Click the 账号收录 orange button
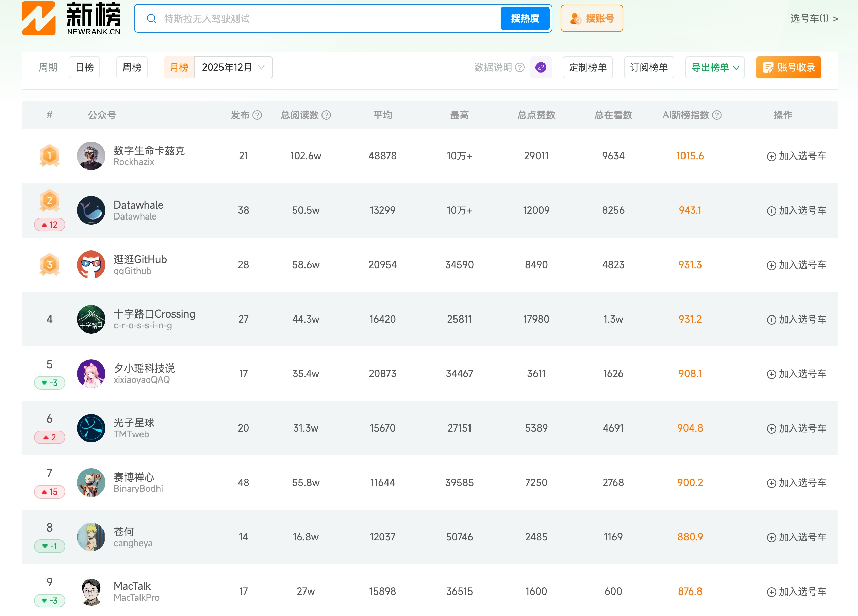 point(788,67)
